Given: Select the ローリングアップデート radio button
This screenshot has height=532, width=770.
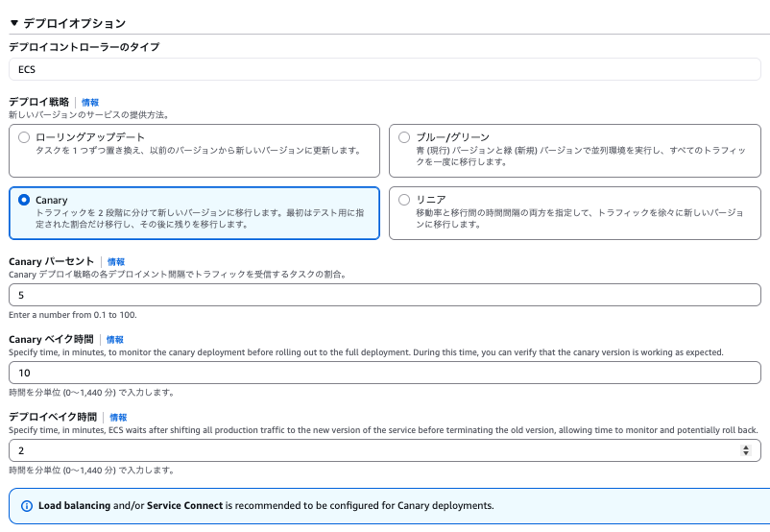Looking at the screenshot, I should [24, 137].
